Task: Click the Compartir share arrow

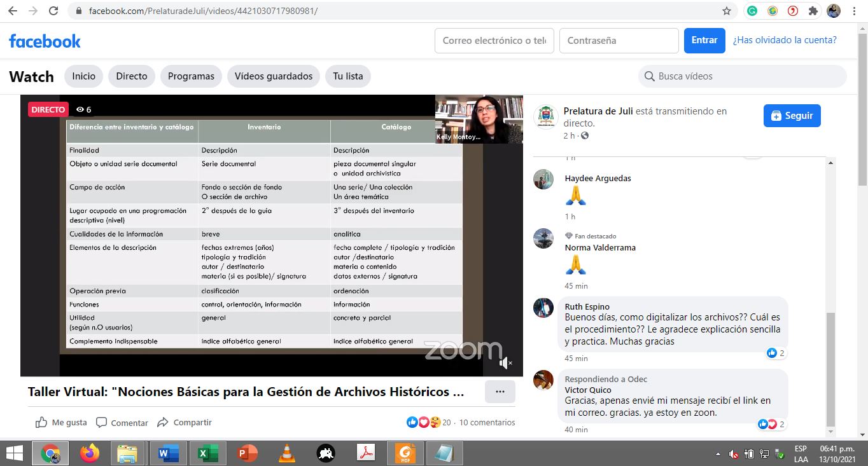Action: [163, 423]
